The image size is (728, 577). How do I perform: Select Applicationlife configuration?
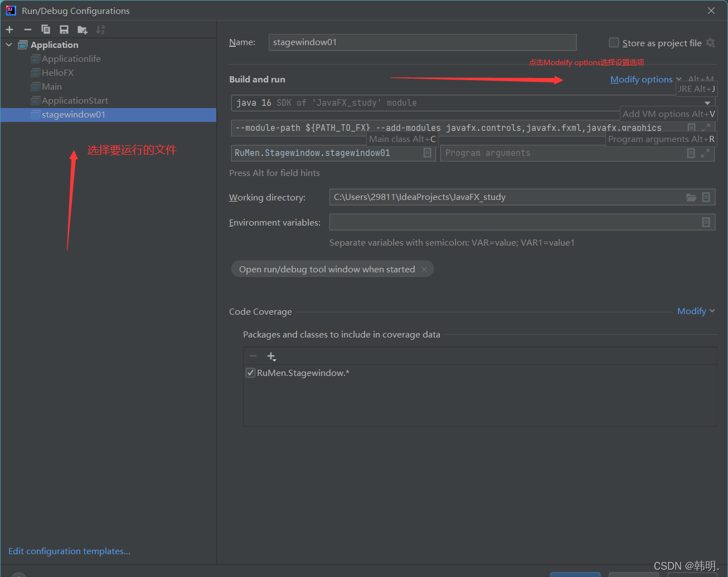[71, 58]
